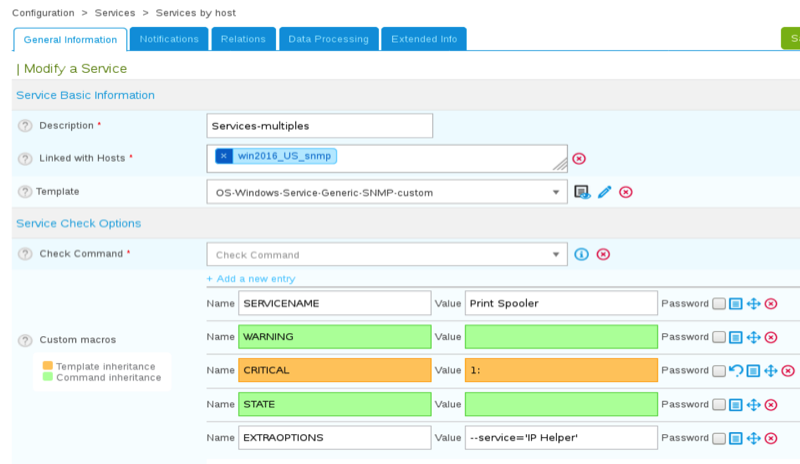Click the info icon next to Check Command

click(582, 254)
